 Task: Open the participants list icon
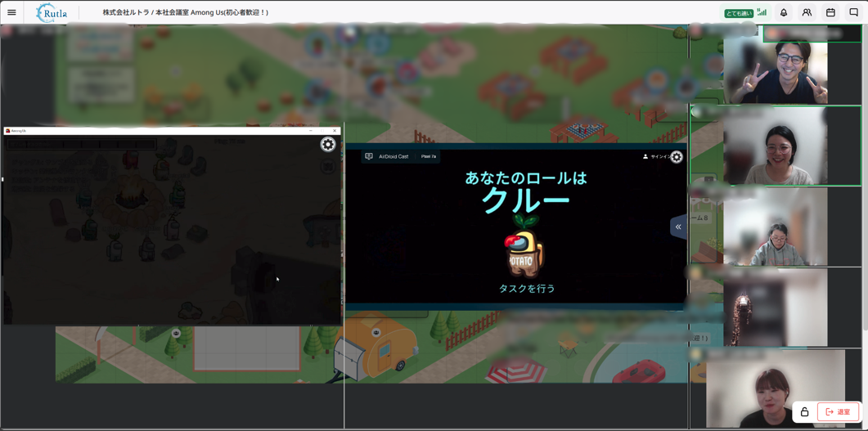(807, 12)
